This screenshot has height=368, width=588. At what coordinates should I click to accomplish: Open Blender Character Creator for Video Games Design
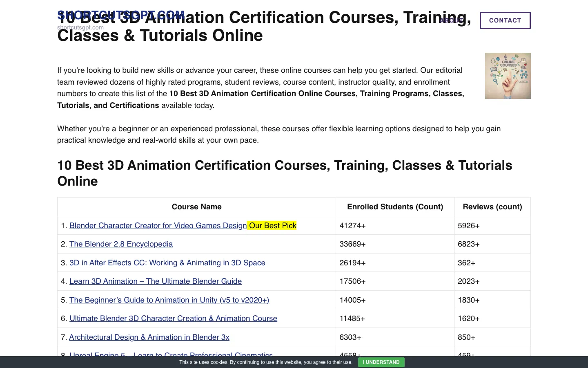pos(158,226)
